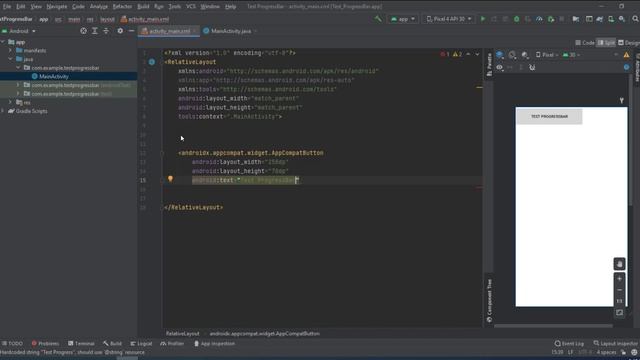Start debugging with the green bug icon
This screenshot has width=640, height=360.
point(516,19)
